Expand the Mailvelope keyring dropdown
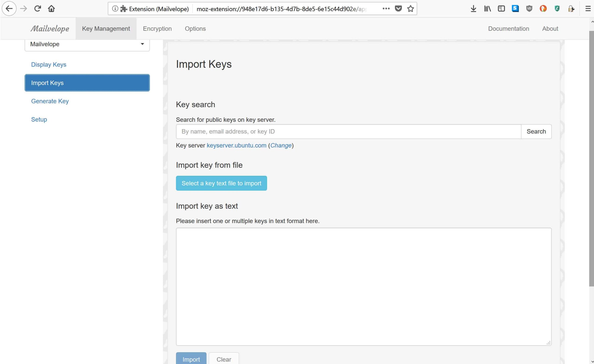This screenshot has height=364, width=594. click(x=87, y=44)
